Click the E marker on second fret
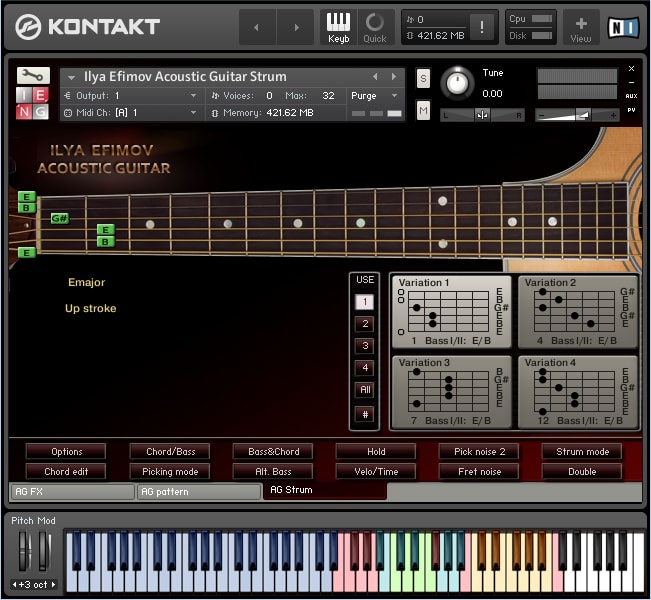Screen dimensions: 651x600 click(x=105, y=230)
